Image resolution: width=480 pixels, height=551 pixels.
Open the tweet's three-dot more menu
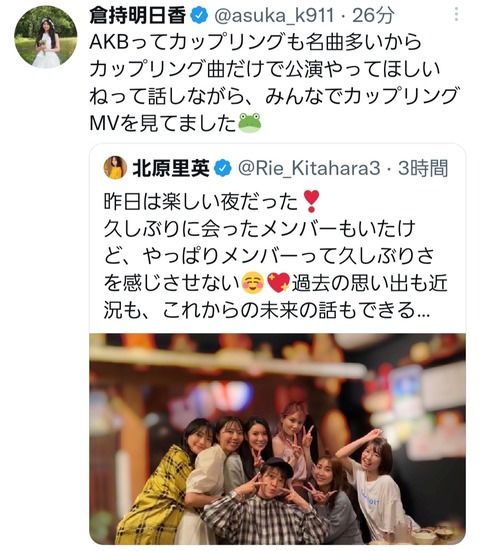pyautogui.click(x=456, y=14)
